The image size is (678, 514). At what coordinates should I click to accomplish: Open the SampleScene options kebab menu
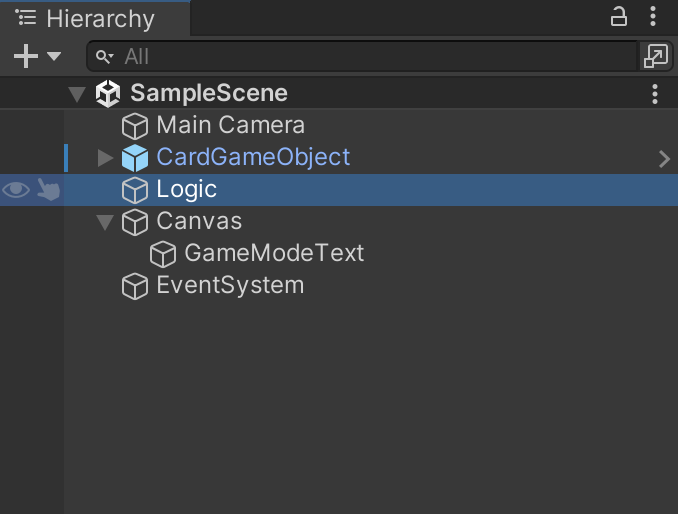click(654, 94)
